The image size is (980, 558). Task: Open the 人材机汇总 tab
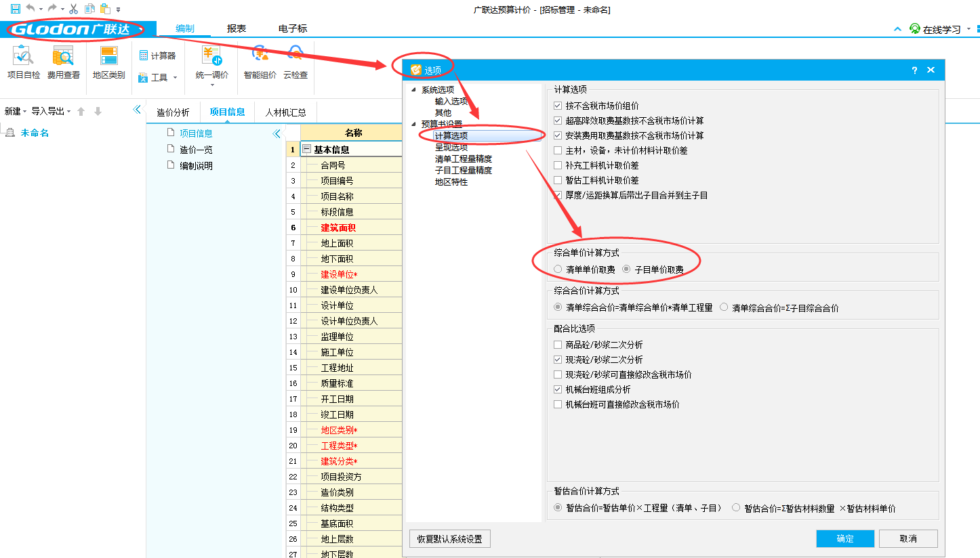[x=285, y=112]
